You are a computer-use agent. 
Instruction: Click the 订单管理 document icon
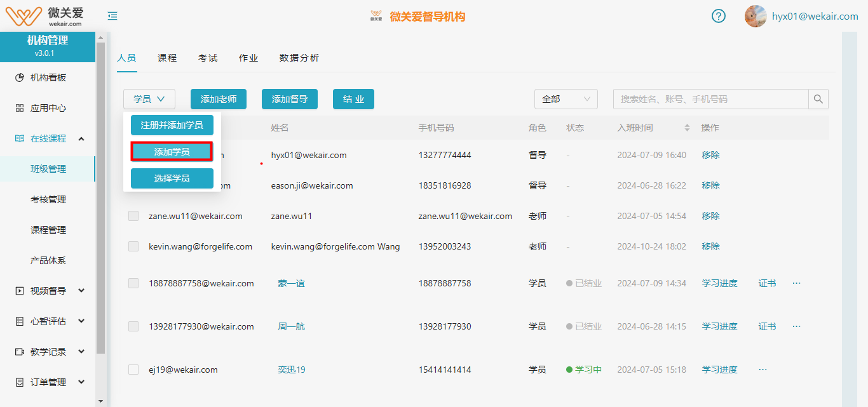click(x=20, y=382)
